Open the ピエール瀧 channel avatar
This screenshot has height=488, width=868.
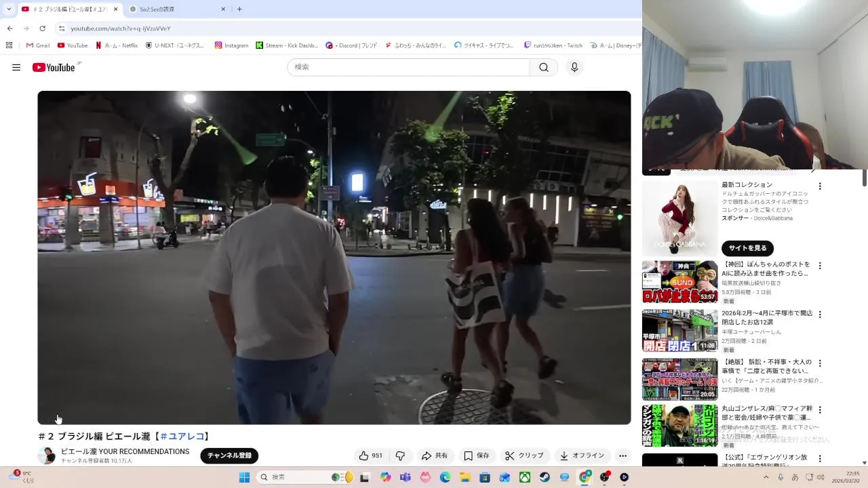coord(47,455)
